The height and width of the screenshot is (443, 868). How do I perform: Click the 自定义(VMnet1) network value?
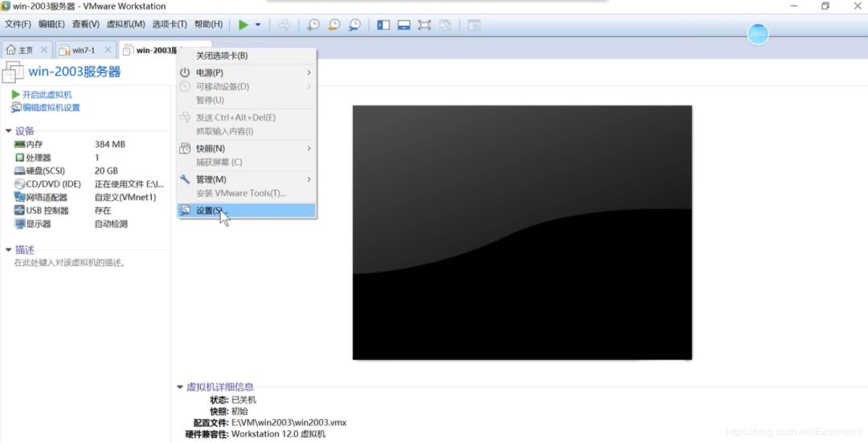pos(125,197)
